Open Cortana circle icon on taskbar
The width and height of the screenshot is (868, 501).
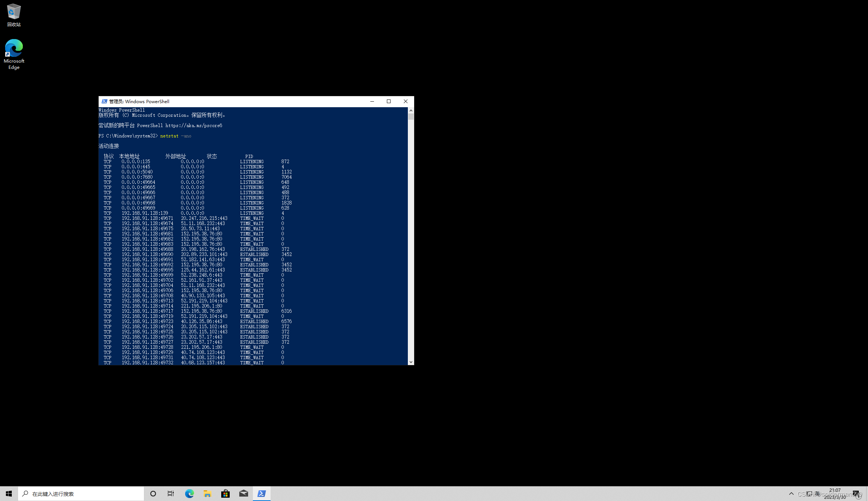(x=153, y=494)
